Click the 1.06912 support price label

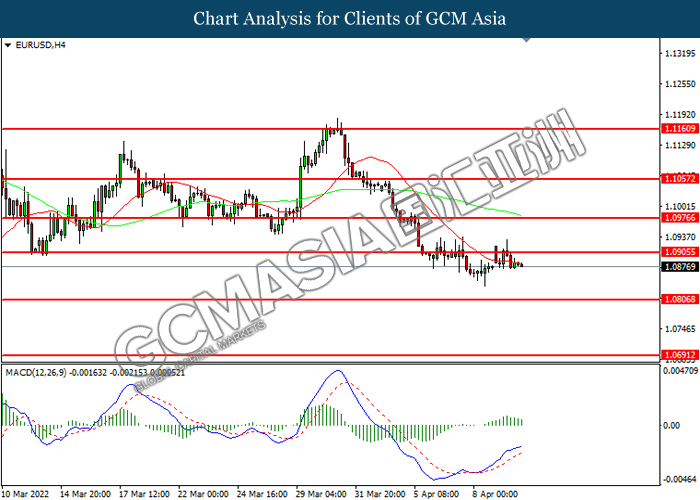pos(680,355)
